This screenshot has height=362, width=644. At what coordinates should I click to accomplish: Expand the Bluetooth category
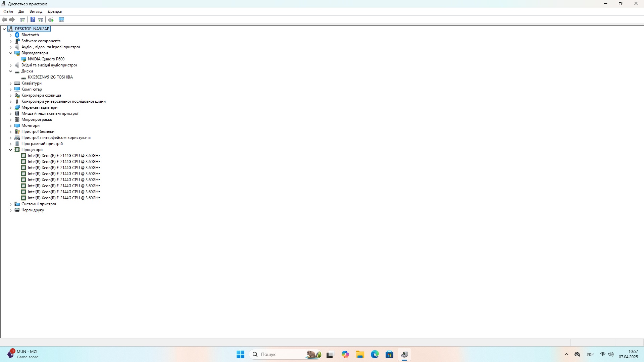click(x=11, y=35)
